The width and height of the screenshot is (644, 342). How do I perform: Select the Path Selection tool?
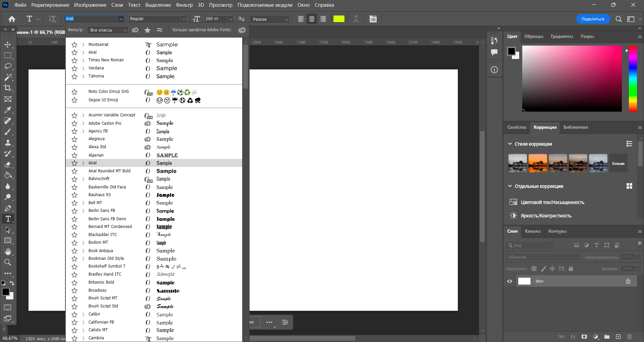(8, 230)
